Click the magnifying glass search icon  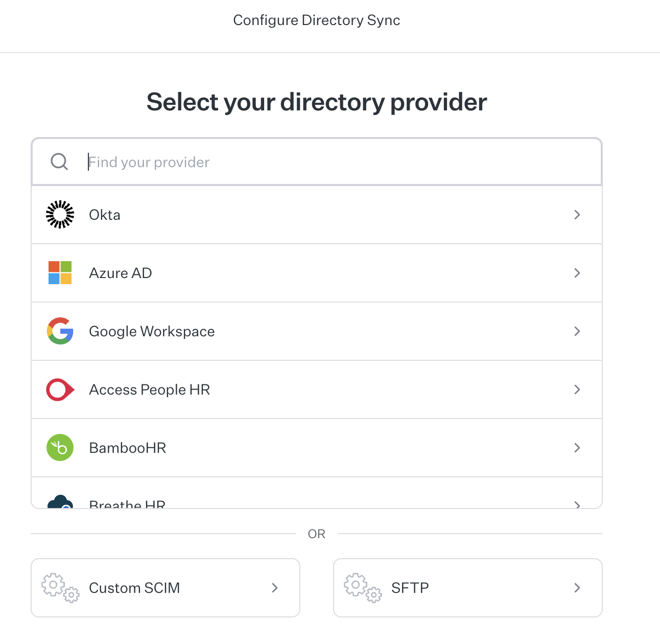(59, 162)
